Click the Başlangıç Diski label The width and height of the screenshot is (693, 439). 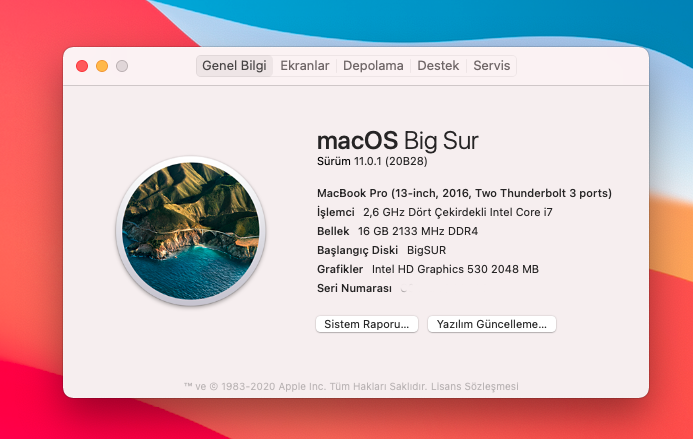coord(358,250)
